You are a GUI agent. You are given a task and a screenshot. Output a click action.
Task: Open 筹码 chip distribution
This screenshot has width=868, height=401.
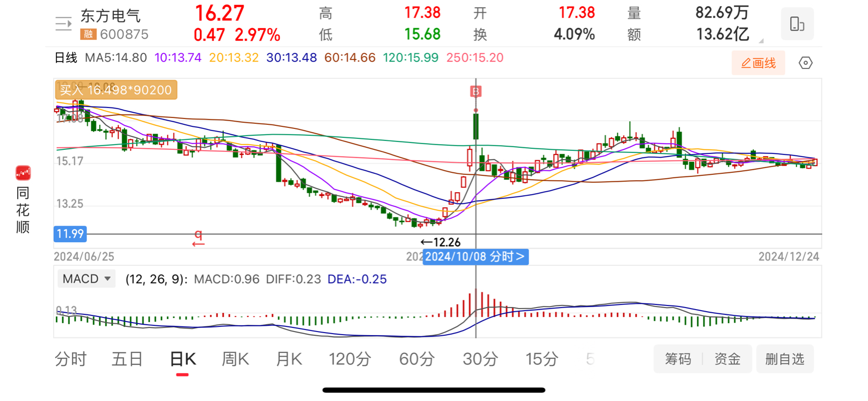[x=678, y=359]
